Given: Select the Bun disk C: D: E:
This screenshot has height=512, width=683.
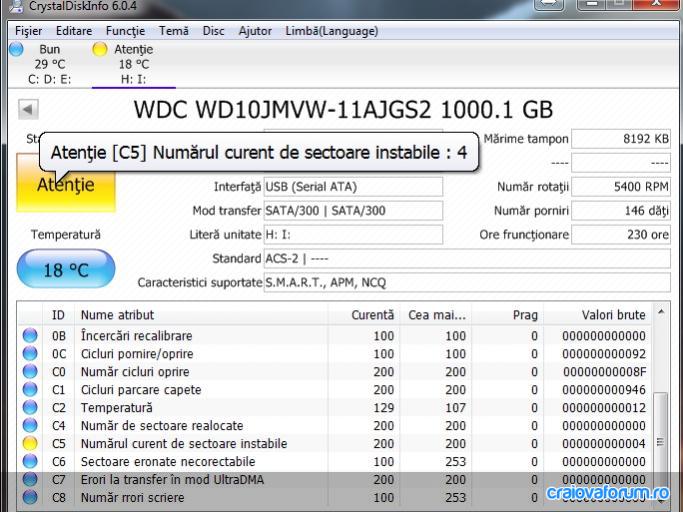Looking at the screenshot, I should pyautogui.click(x=49, y=64).
